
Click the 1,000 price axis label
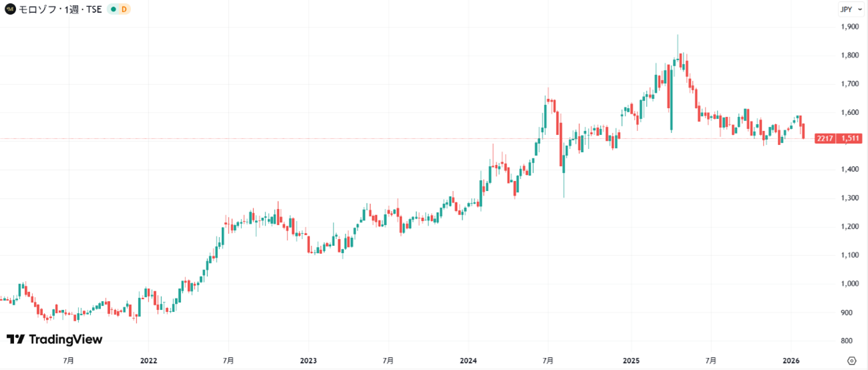coord(850,284)
